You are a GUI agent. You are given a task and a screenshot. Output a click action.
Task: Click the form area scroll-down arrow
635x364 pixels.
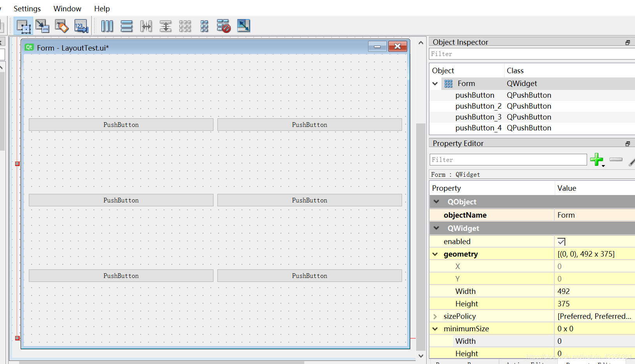421,355
